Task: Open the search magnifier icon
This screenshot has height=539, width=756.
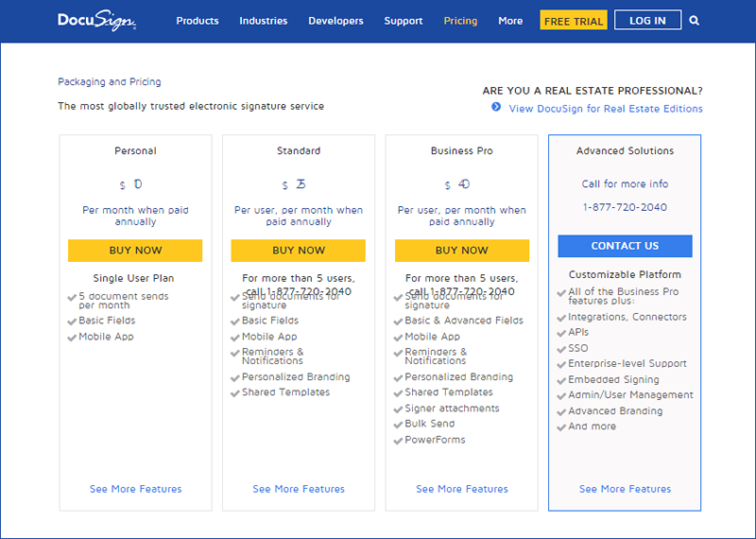Action: pyautogui.click(x=694, y=21)
